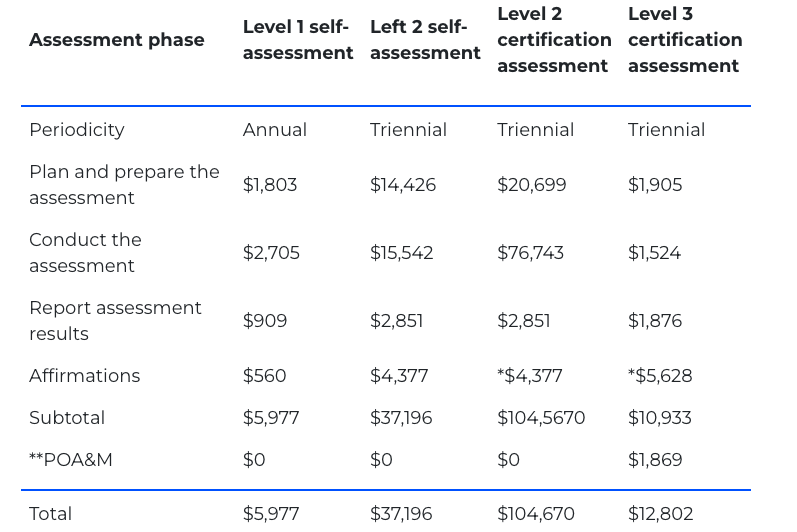Select the *$5,628 affirmations value
This screenshot has width=797, height=532.
[660, 376]
